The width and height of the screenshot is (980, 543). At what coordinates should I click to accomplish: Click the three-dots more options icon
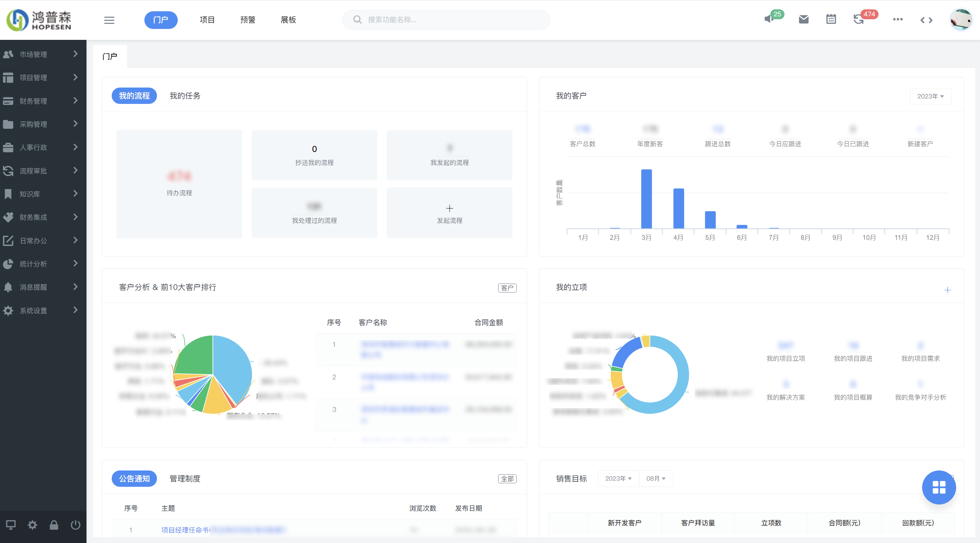tap(898, 19)
